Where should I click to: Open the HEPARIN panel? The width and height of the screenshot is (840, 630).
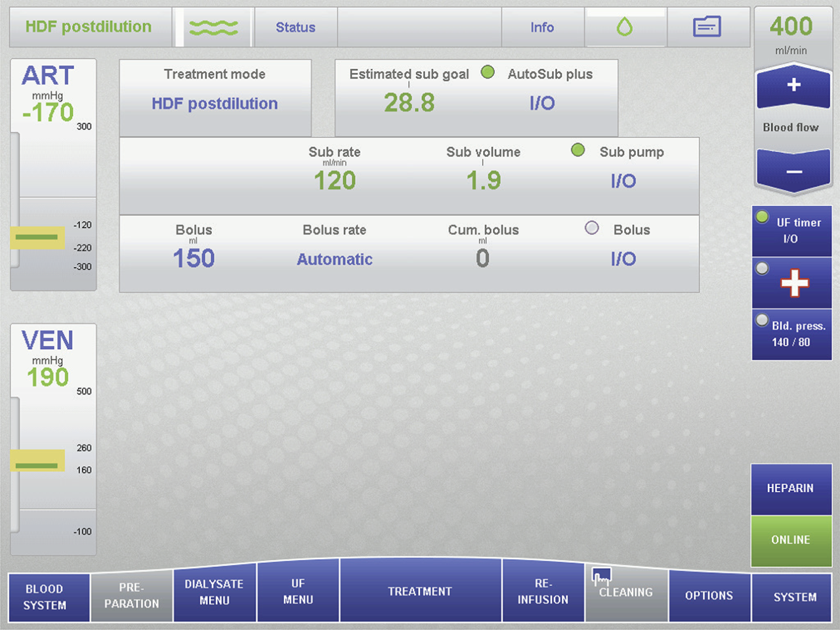(x=791, y=489)
